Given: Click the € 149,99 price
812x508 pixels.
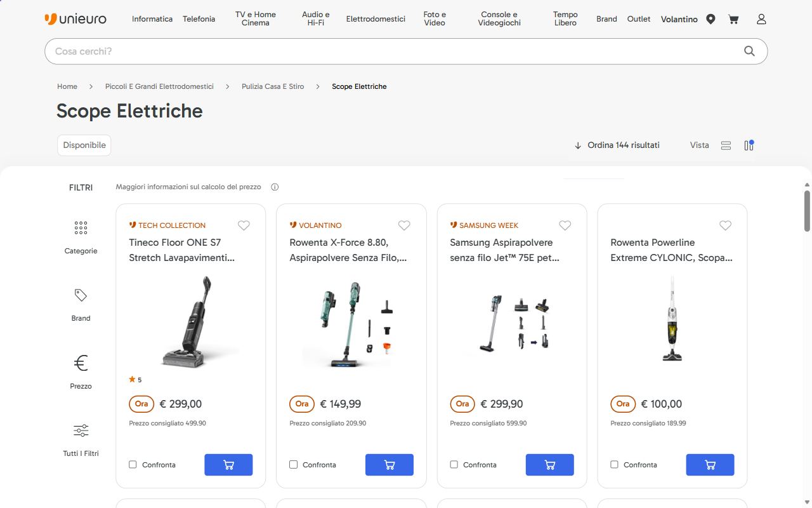Looking at the screenshot, I should pos(340,404).
